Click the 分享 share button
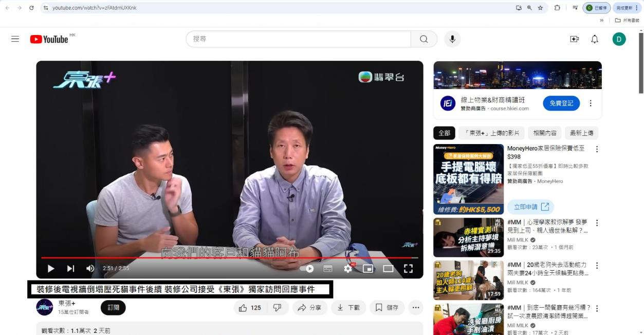This screenshot has height=335, width=644. click(x=310, y=308)
